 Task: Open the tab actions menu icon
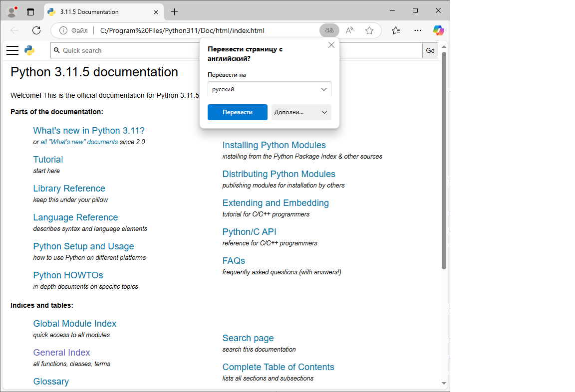point(30,11)
